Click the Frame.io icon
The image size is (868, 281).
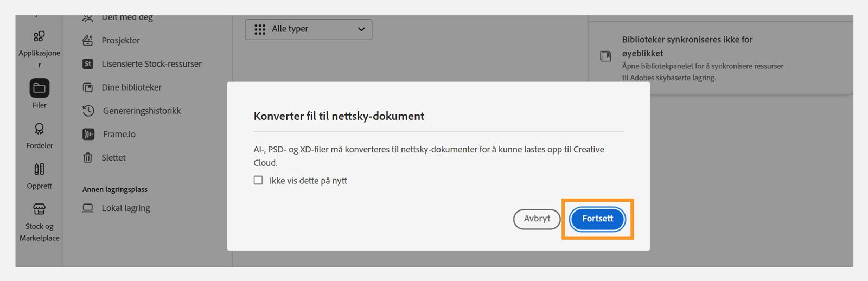click(88, 134)
